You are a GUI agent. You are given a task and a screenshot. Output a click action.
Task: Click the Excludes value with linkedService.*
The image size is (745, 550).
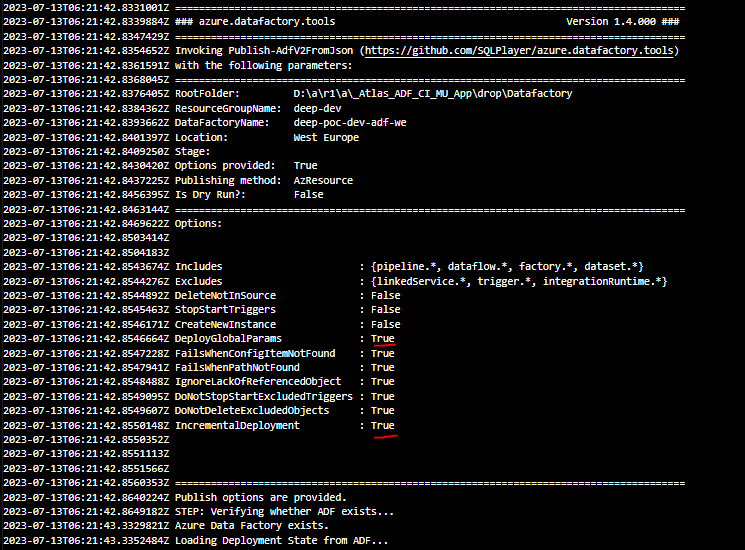click(519, 281)
